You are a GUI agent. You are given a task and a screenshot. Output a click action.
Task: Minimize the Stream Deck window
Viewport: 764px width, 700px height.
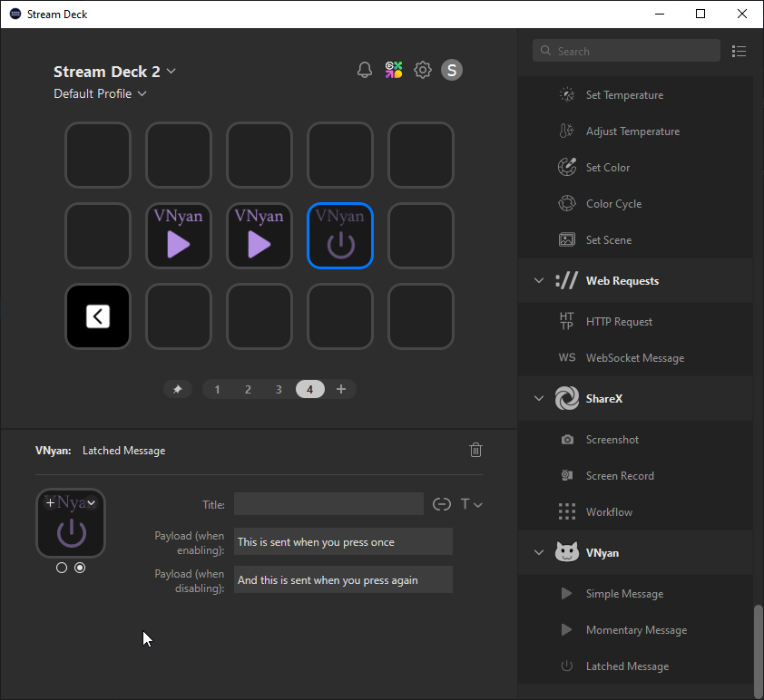click(660, 14)
